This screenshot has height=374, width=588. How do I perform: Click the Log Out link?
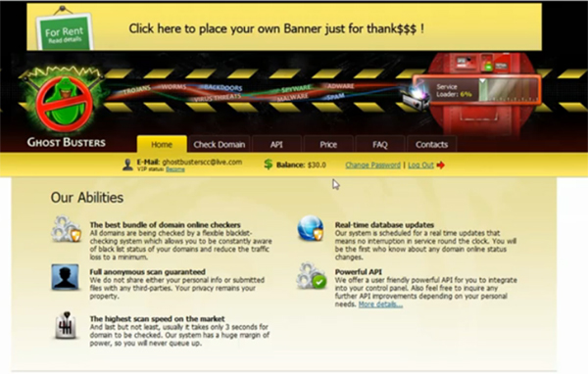[x=420, y=164]
